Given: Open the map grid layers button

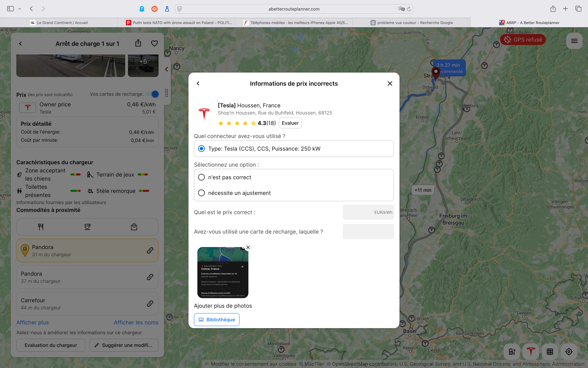Looking at the screenshot, I should tap(550, 351).
